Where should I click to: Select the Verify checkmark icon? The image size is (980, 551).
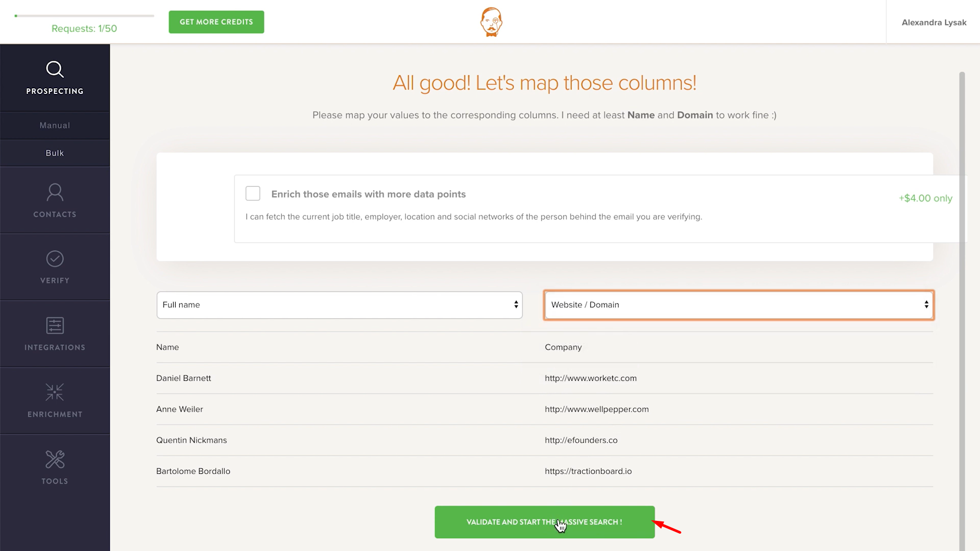(55, 259)
